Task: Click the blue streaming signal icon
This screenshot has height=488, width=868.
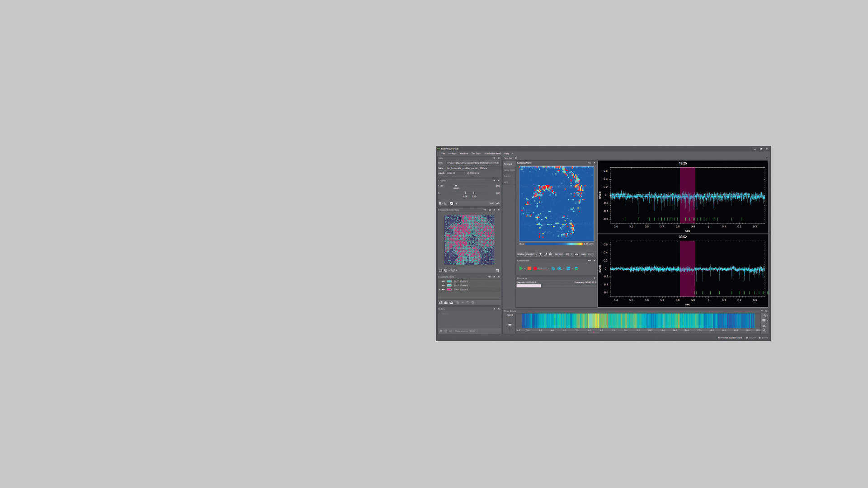Action: click(x=553, y=268)
